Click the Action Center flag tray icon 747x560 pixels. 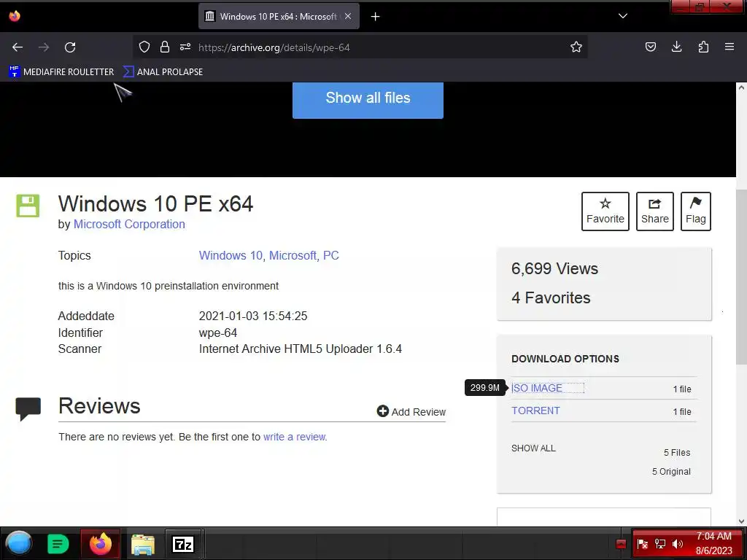click(642, 544)
